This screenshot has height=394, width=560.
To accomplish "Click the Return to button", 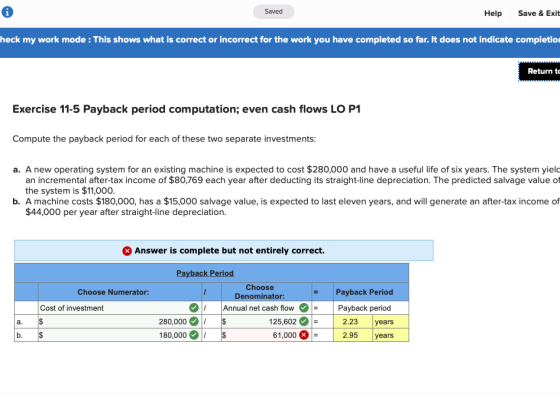I will [539, 71].
